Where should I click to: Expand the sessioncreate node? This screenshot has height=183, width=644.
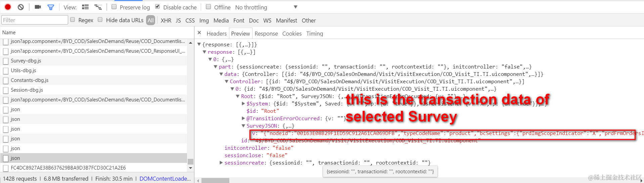click(x=221, y=163)
